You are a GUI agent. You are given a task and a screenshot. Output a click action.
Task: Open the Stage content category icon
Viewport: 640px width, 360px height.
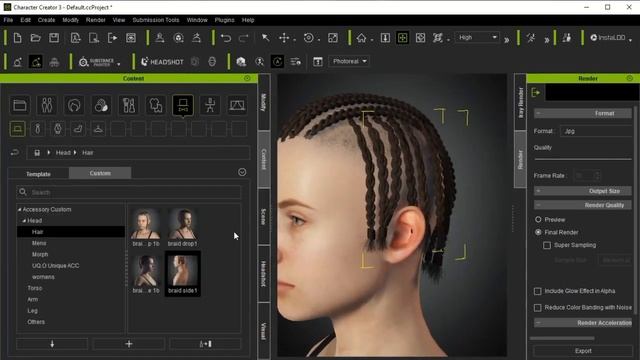click(x=237, y=105)
